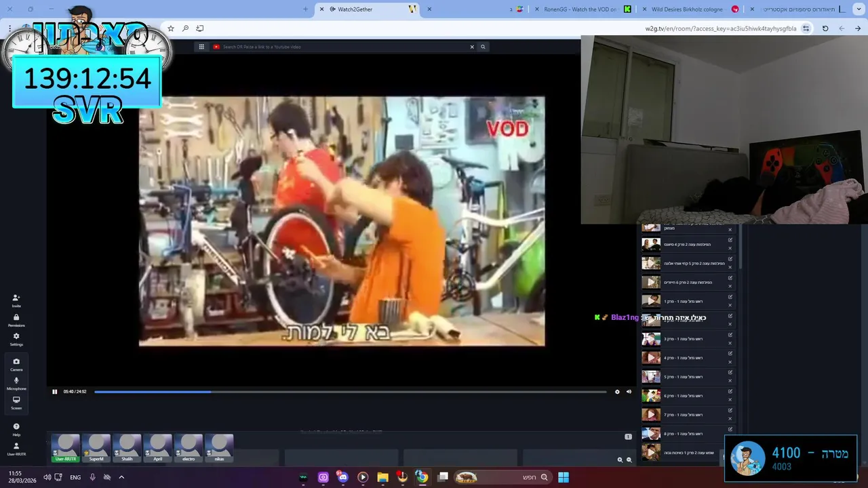The width and height of the screenshot is (868, 488).
Task: Select the April participant avatar
Action: 157,448
